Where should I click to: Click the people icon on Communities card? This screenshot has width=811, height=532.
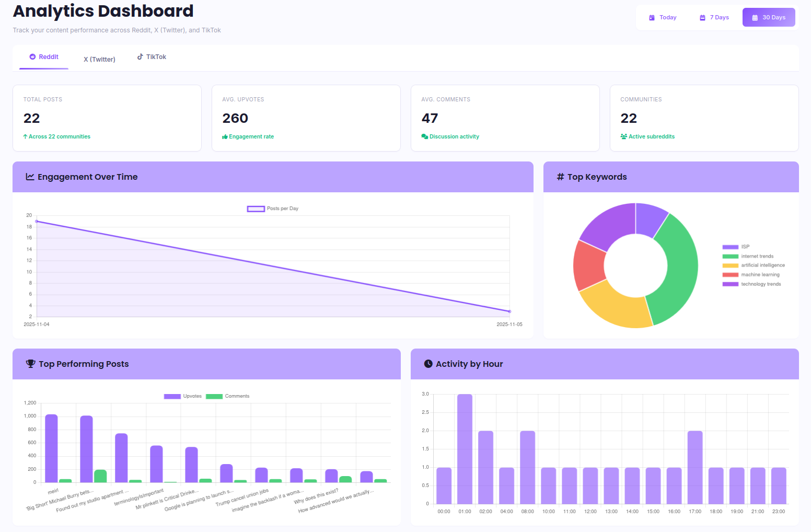[623, 136]
